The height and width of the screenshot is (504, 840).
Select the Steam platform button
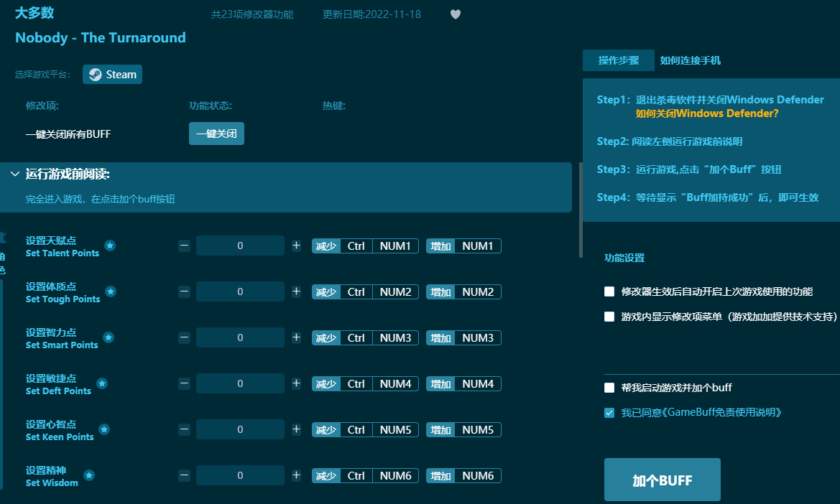coord(113,75)
